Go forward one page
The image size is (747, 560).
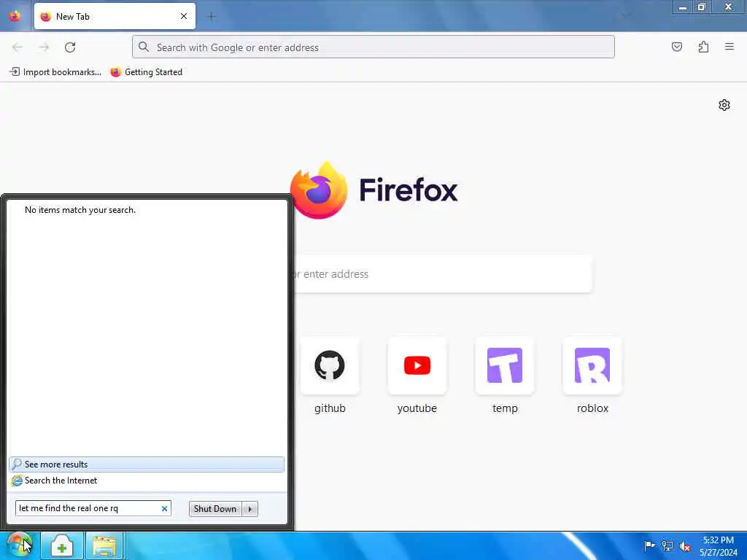click(44, 47)
